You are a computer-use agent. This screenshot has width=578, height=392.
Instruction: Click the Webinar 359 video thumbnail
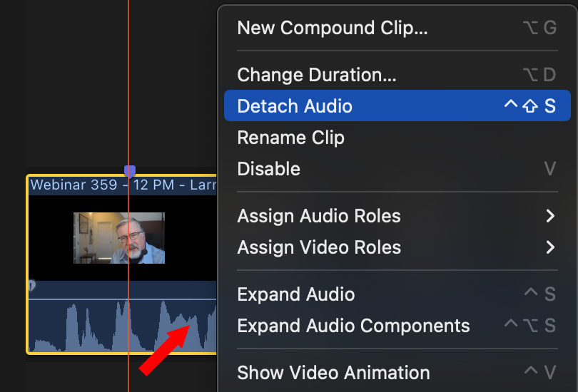pos(119,238)
